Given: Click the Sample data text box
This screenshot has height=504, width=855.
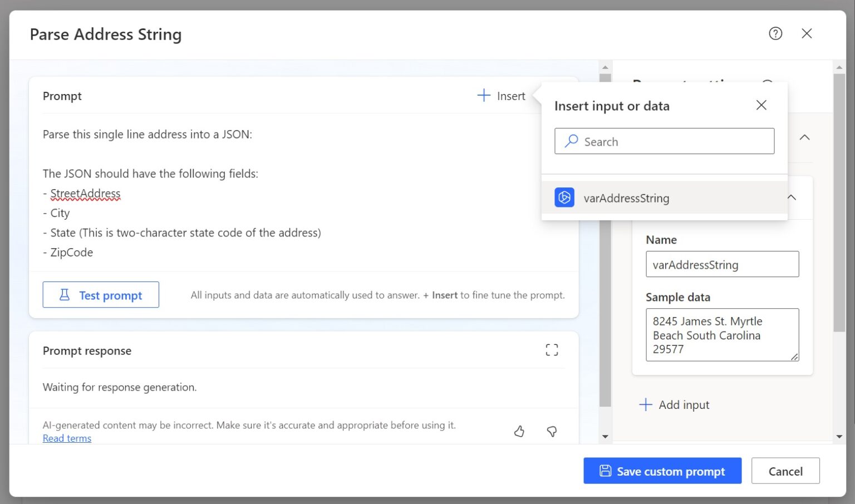Looking at the screenshot, I should pos(721,334).
